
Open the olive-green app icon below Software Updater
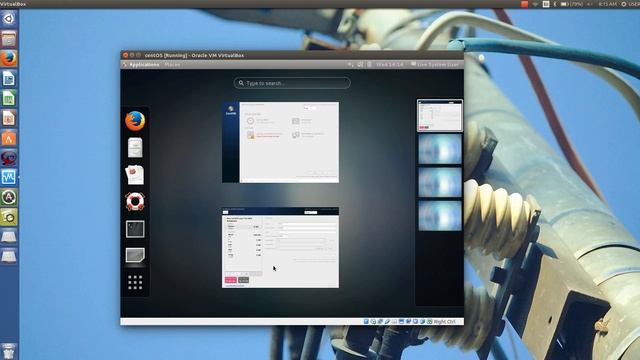pos(9,217)
